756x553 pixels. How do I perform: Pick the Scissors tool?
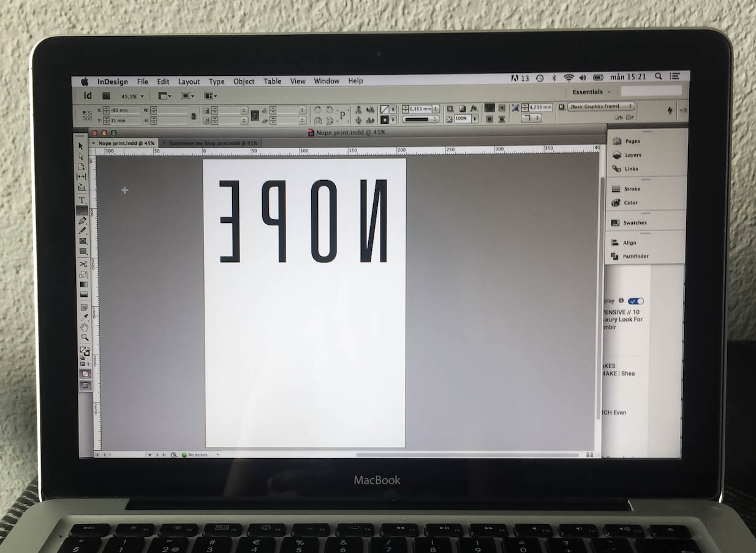point(83,264)
